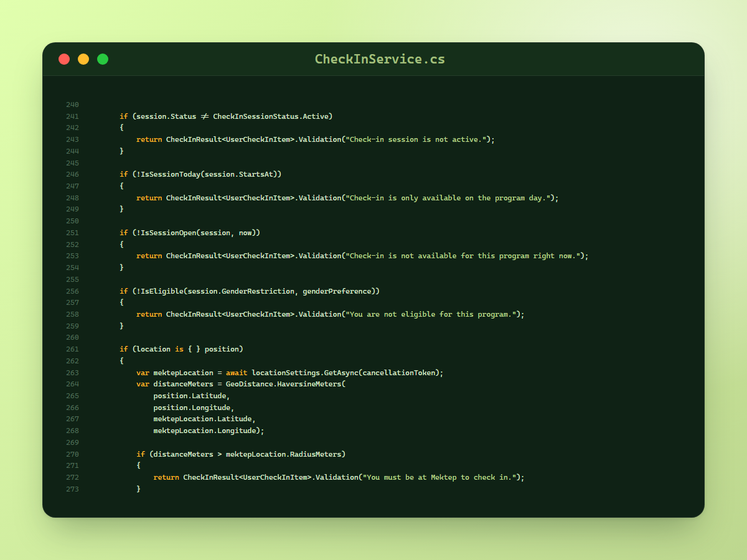Click the !IsSessionToday(session.StartsAt) condition
The width and height of the screenshot is (747, 560).
207,174
